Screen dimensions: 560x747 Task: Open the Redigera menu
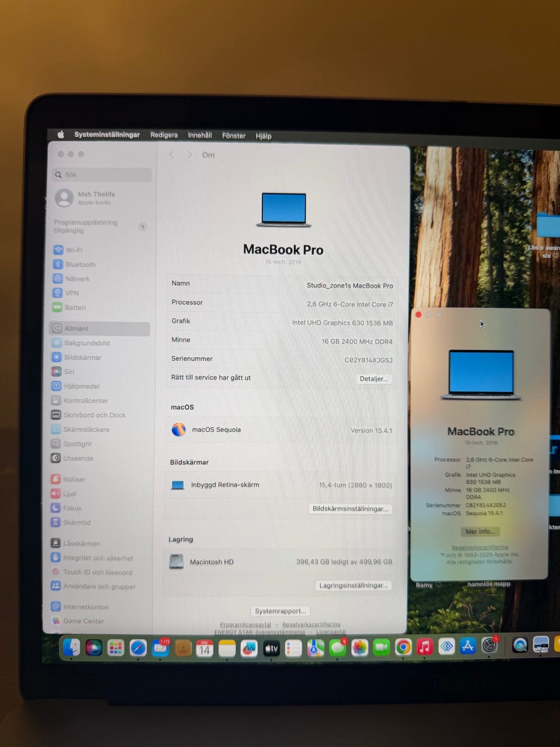click(164, 135)
